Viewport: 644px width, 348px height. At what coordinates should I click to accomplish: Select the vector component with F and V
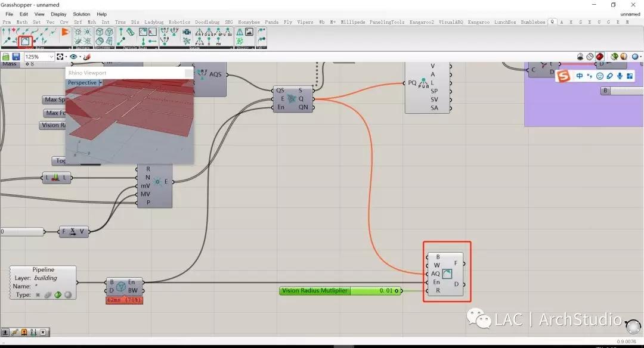(73, 231)
